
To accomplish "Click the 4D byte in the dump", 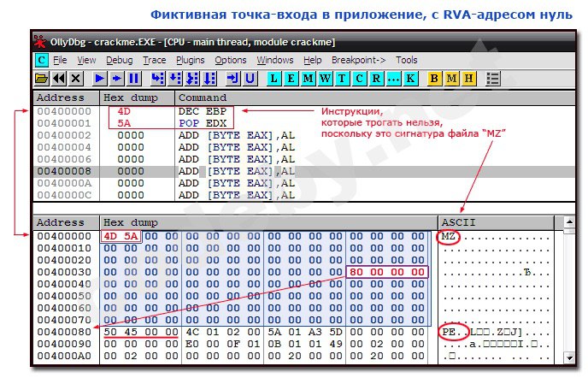I will (x=110, y=236).
